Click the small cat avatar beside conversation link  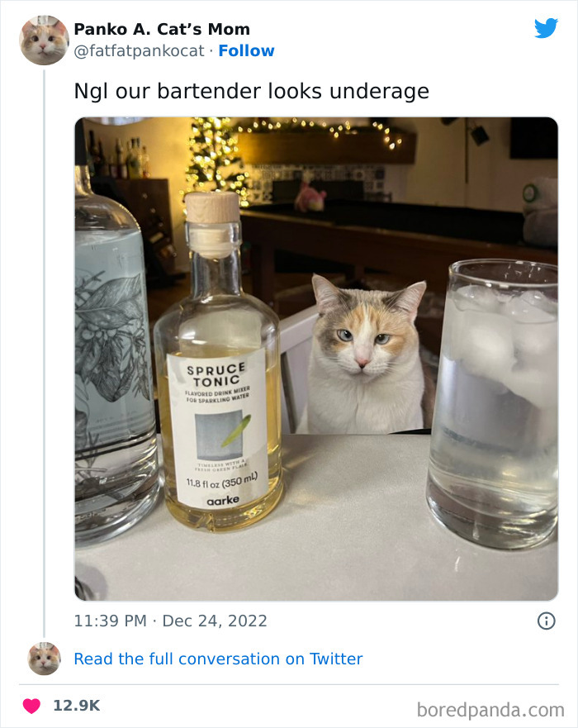(43, 659)
